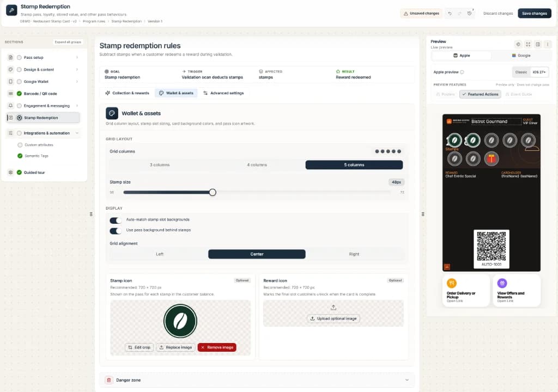Toggle the Featured Actions preview feature
Viewport: 558px width, 392px height.
[480, 94]
